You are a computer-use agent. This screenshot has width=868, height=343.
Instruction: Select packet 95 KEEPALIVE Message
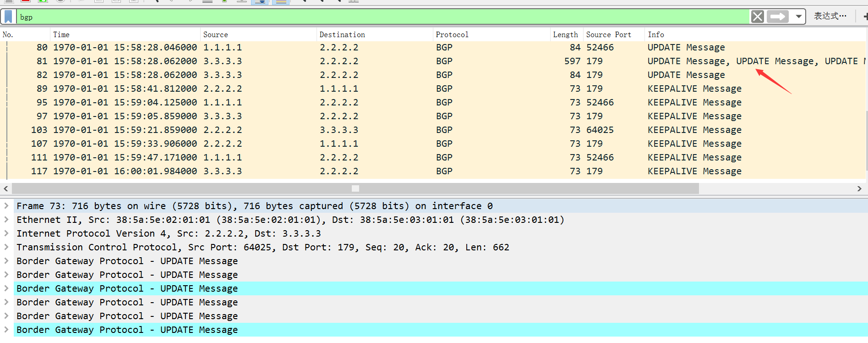[433, 103]
